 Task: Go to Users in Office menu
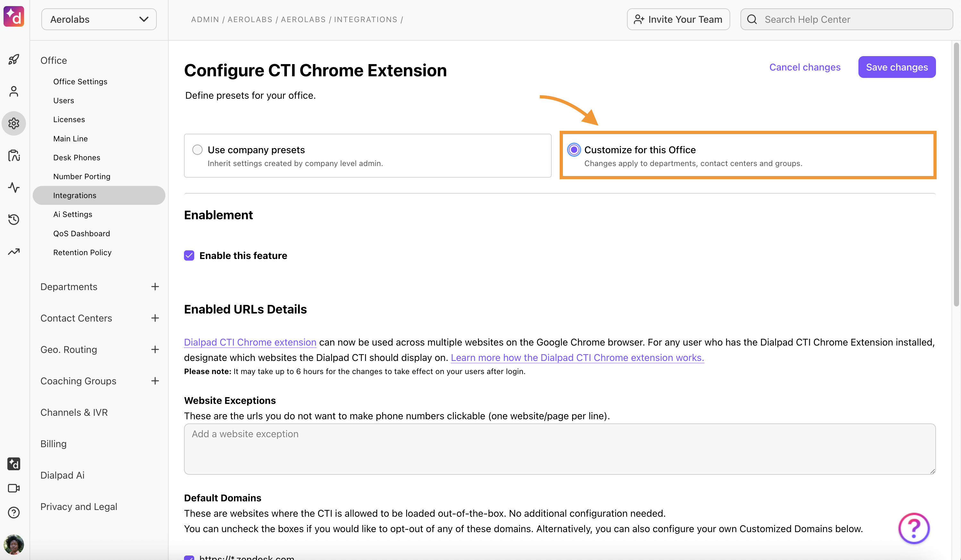[x=64, y=100]
